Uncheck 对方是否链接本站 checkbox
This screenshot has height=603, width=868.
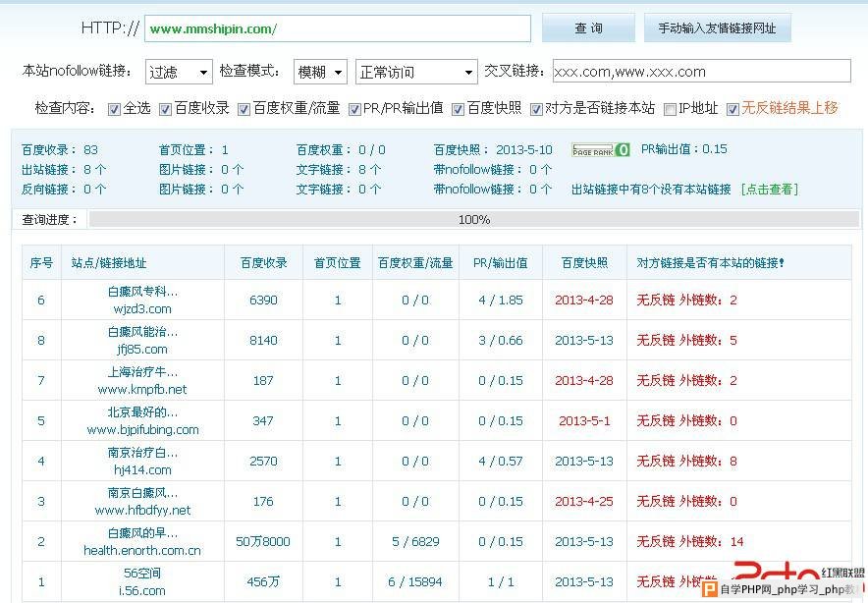[536, 109]
